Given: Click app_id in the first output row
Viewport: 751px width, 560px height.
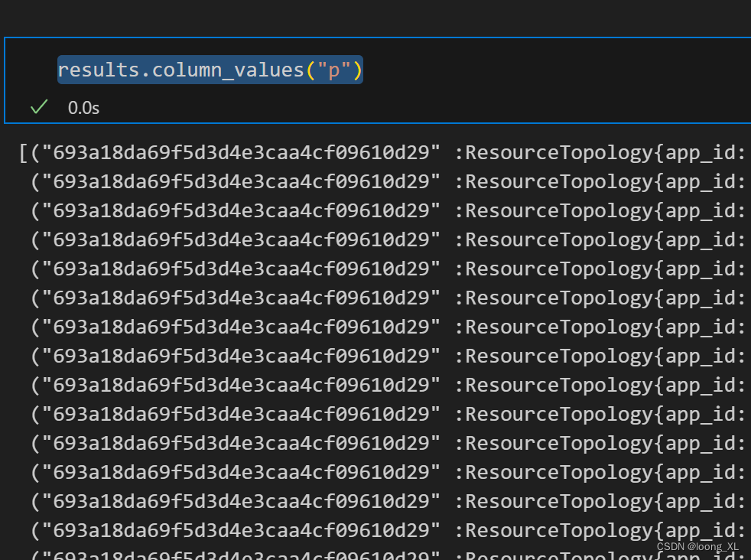Looking at the screenshot, I should (x=700, y=153).
